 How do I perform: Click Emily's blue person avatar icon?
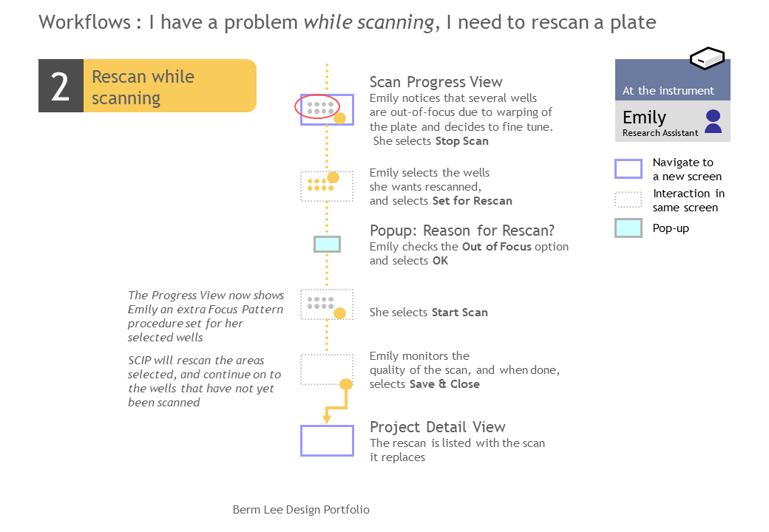713,121
